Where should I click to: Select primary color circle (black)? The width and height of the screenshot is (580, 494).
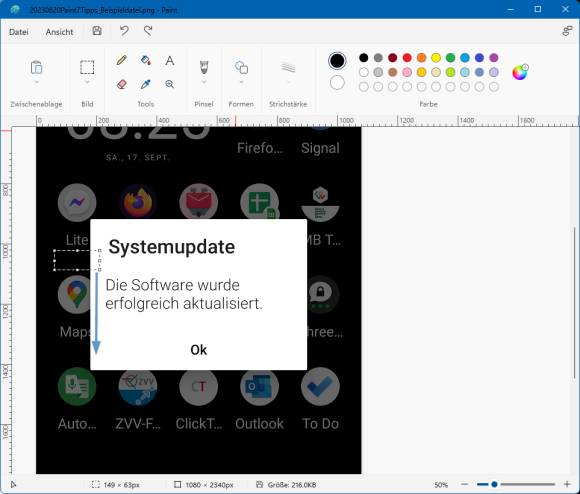coord(337,61)
